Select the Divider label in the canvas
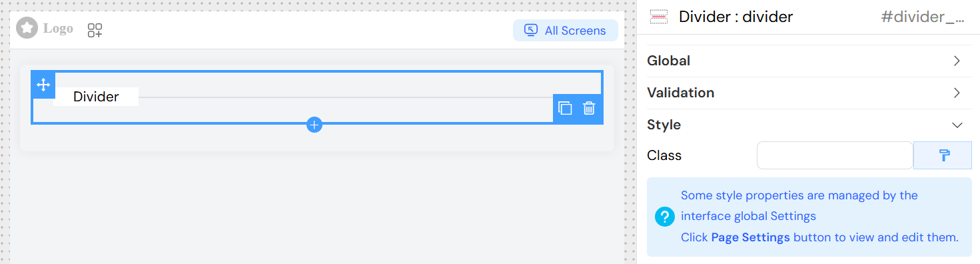The width and height of the screenshot is (980, 264). (x=96, y=97)
